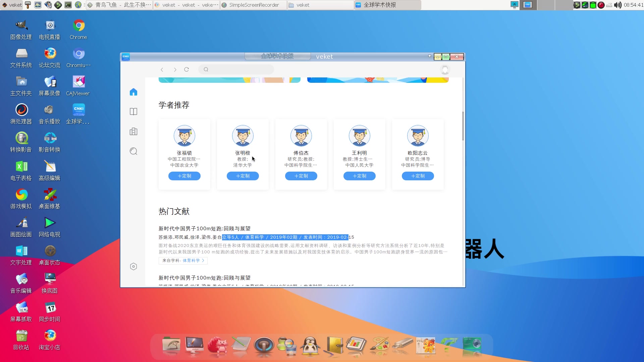
Task: Click inside the browser search field
Action: (x=236, y=69)
